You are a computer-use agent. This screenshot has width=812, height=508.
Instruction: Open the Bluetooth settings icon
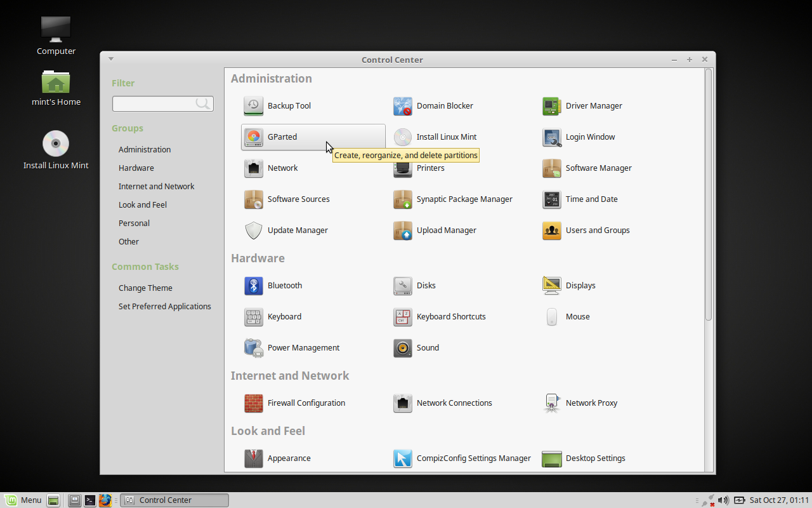254,286
